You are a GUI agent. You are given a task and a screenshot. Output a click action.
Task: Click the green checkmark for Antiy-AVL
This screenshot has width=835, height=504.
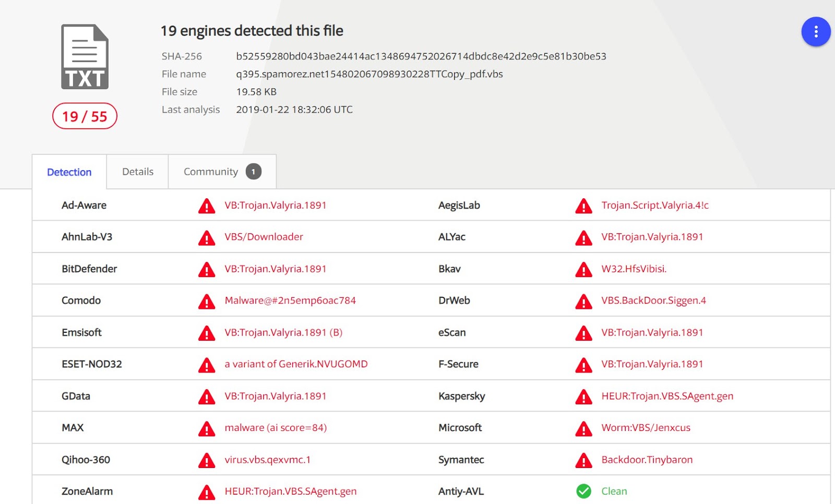(x=583, y=491)
